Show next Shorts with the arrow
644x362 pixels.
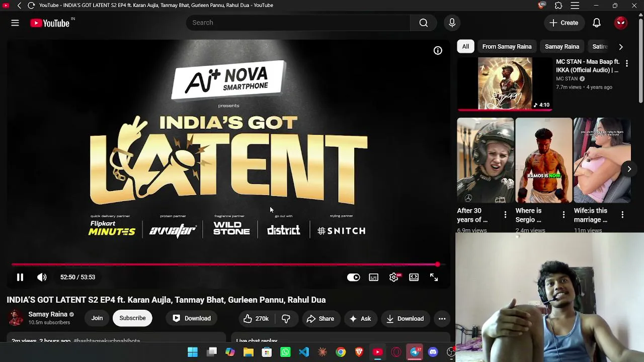coord(629,169)
